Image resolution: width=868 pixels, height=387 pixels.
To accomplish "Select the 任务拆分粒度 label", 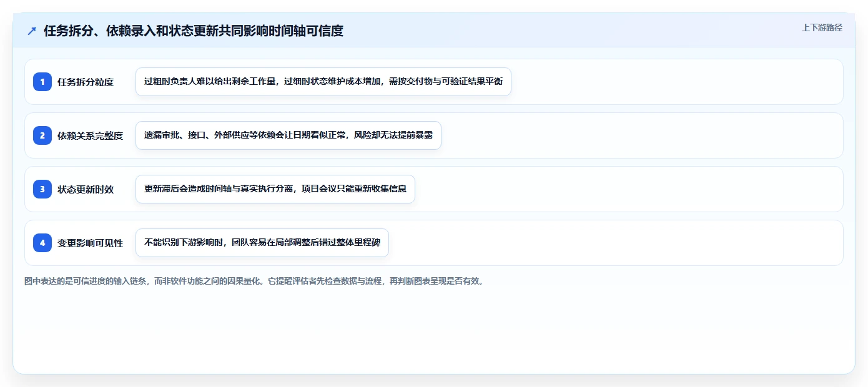I will tap(86, 82).
